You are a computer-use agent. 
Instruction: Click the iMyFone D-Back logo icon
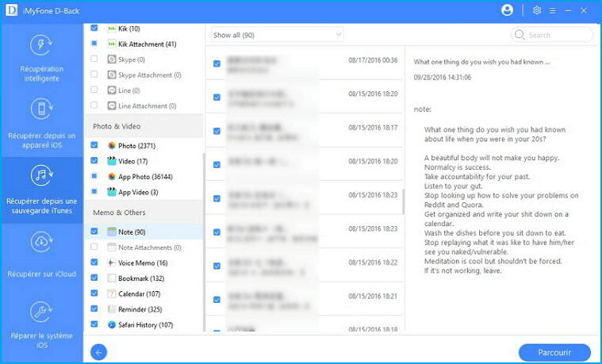point(11,10)
